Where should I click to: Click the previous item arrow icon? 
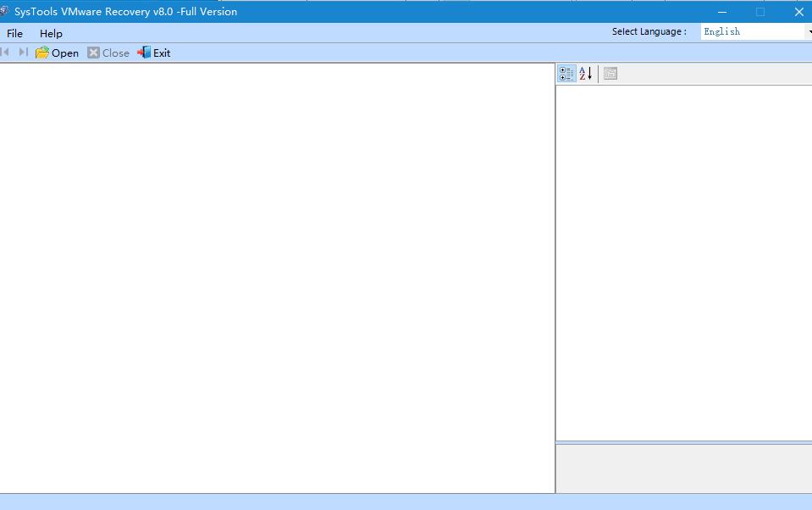pyautogui.click(x=5, y=52)
